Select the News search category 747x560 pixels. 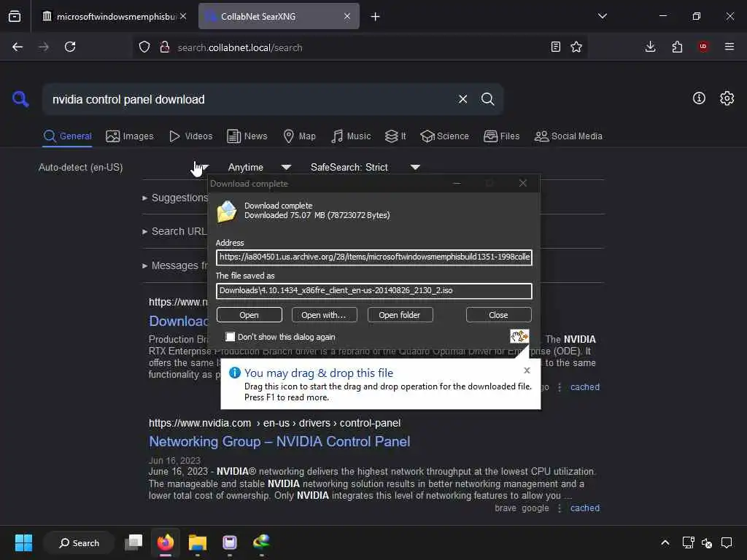click(x=247, y=136)
